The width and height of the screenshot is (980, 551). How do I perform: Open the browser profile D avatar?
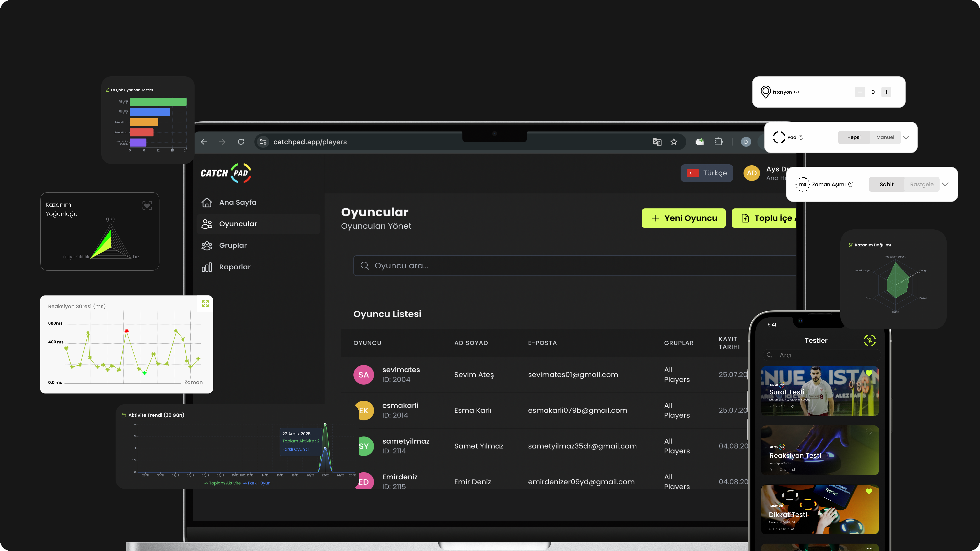coord(746,142)
